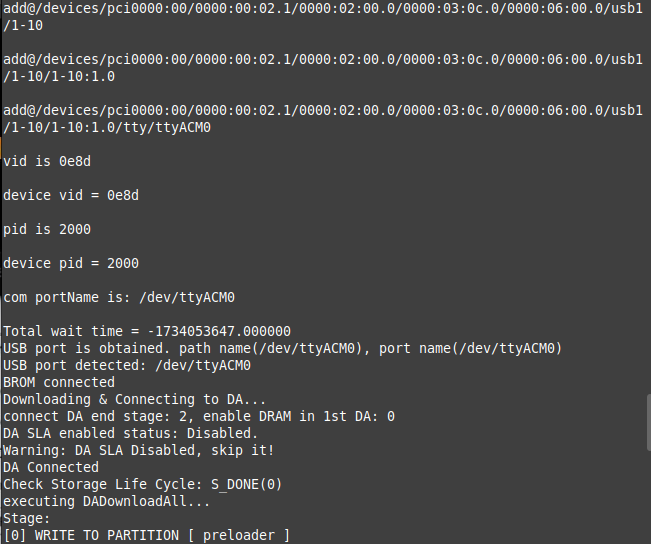Click the 'DA Connected' line
The width and height of the screenshot is (651, 544).
[x=51, y=468]
